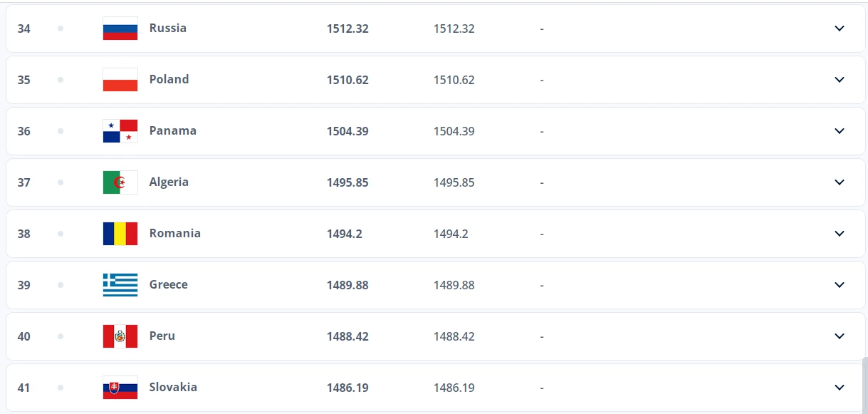Viewport: 868px width, 414px height.
Task: Open the Slovakia team name link
Action: point(173,387)
